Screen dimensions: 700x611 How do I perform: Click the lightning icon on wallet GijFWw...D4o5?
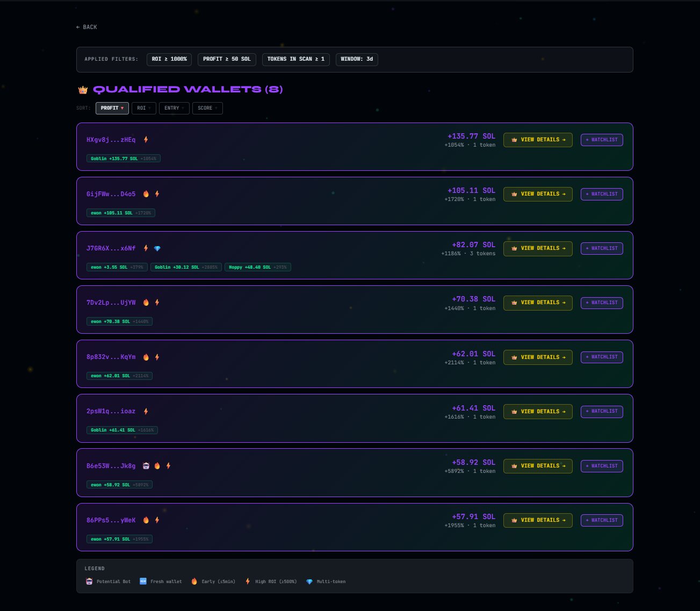(157, 194)
